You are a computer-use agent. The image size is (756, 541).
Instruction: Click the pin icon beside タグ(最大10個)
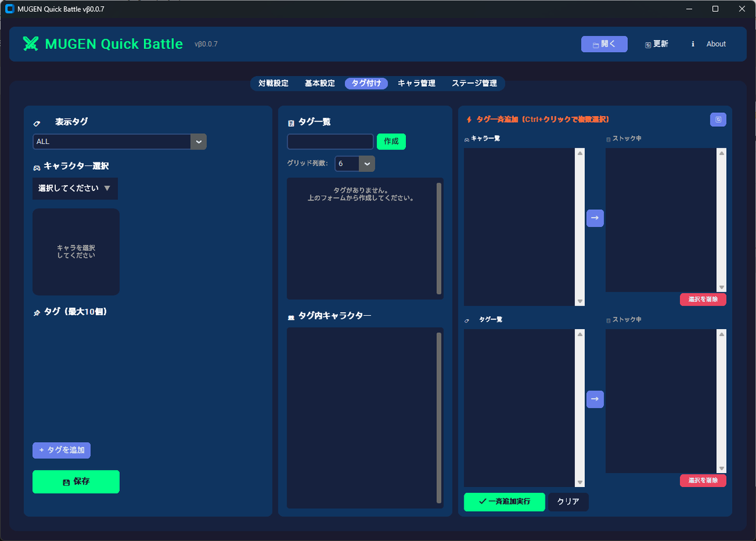tap(37, 313)
